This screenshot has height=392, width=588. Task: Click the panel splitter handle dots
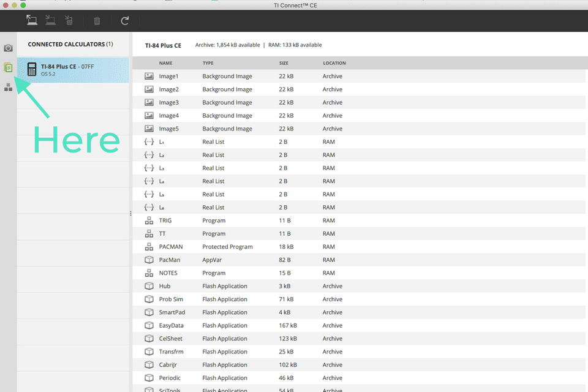pos(130,213)
